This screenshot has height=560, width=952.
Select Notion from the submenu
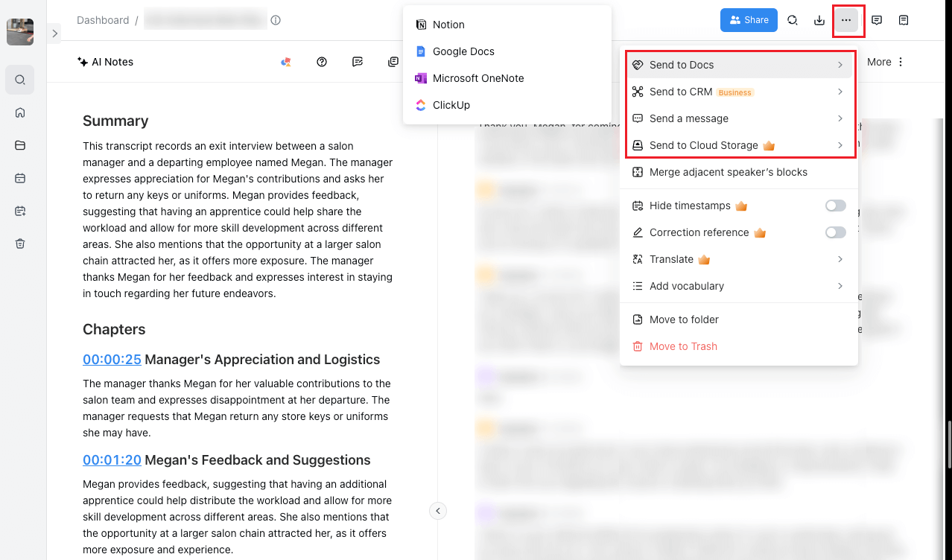click(x=507, y=25)
